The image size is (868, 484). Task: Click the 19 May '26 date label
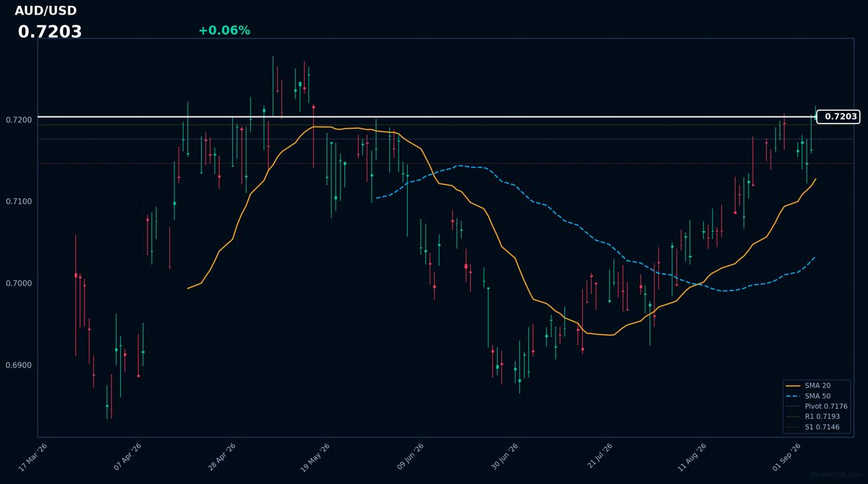[x=315, y=458]
